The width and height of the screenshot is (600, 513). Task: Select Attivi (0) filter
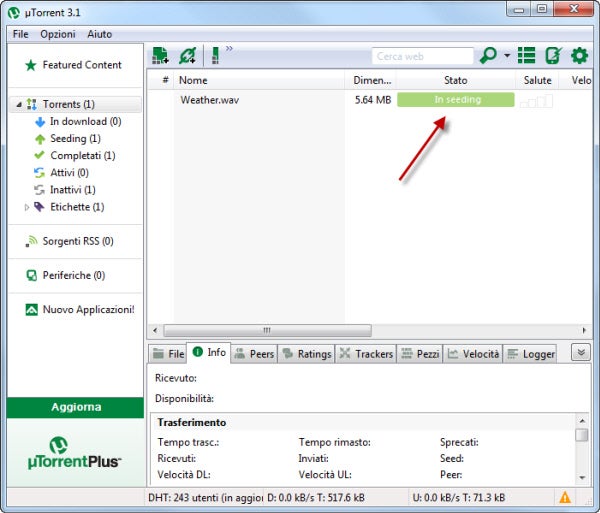click(x=69, y=173)
